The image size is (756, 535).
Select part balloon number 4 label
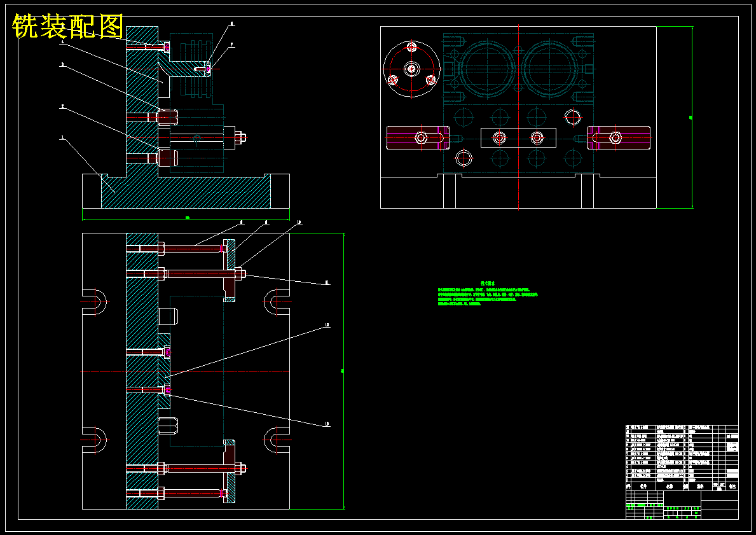pyautogui.click(x=62, y=43)
